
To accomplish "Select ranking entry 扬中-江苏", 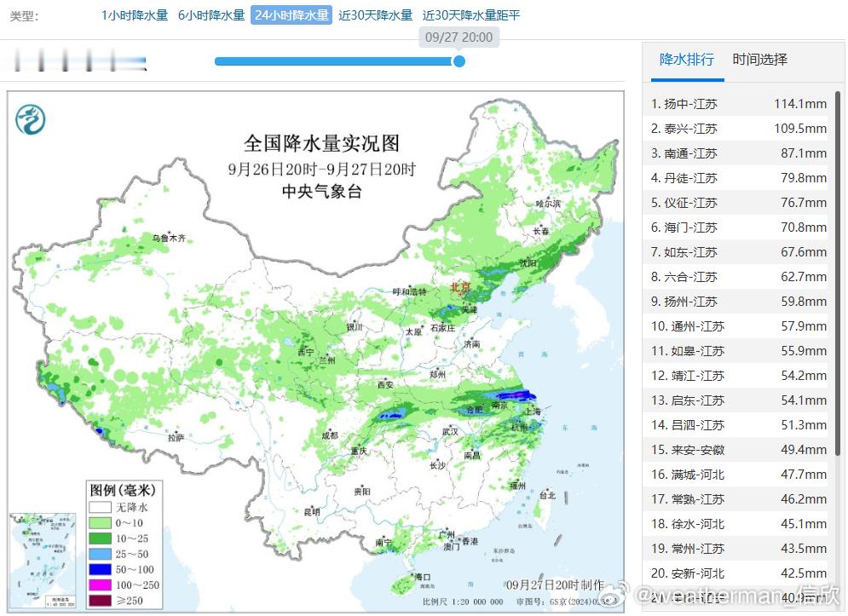I will [739, 103].
